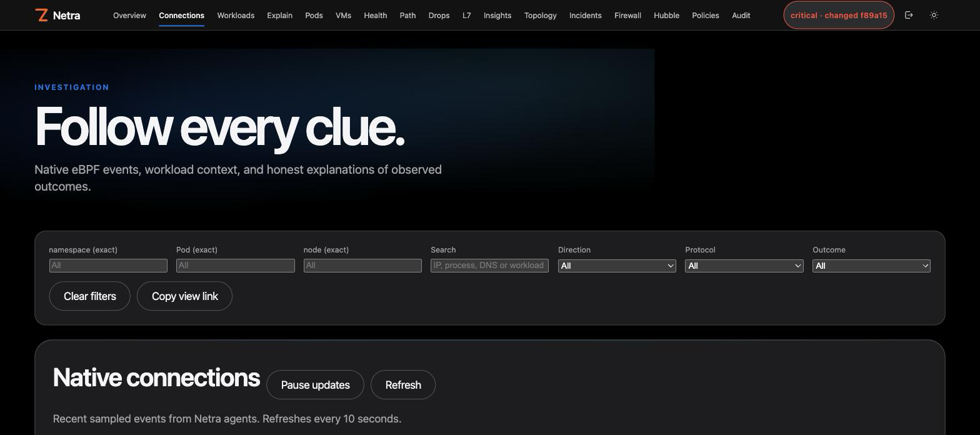Click the Copy view link button

click(184, 296)
